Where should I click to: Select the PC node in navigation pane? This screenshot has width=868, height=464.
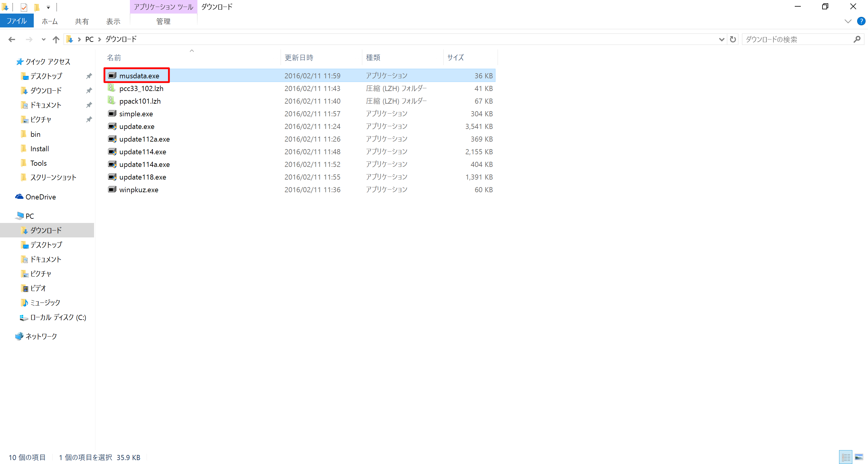coord(30,216)
